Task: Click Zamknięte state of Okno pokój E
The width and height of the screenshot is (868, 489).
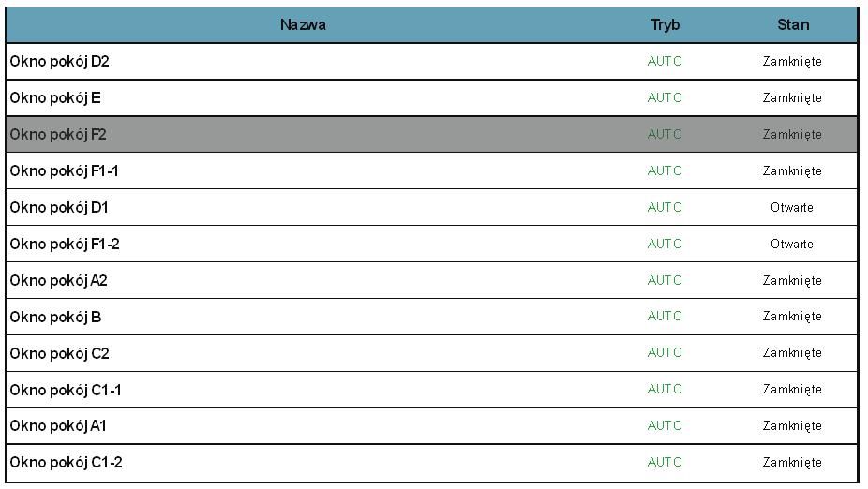Action: point(792,98)
